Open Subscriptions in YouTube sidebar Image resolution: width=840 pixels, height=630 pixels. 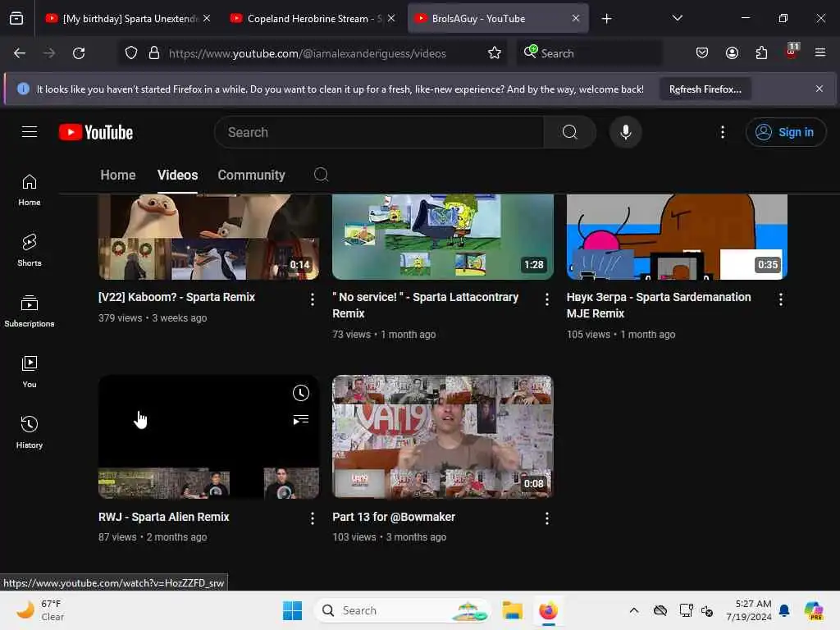click(30, 311)
